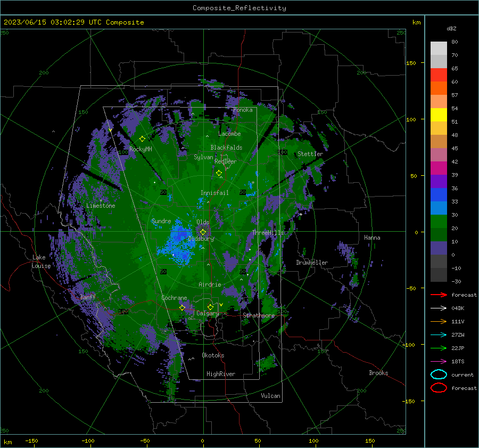479x448 pixels.
Task: Click the green 22JP arrow in the legend
Action: point(439,348)
